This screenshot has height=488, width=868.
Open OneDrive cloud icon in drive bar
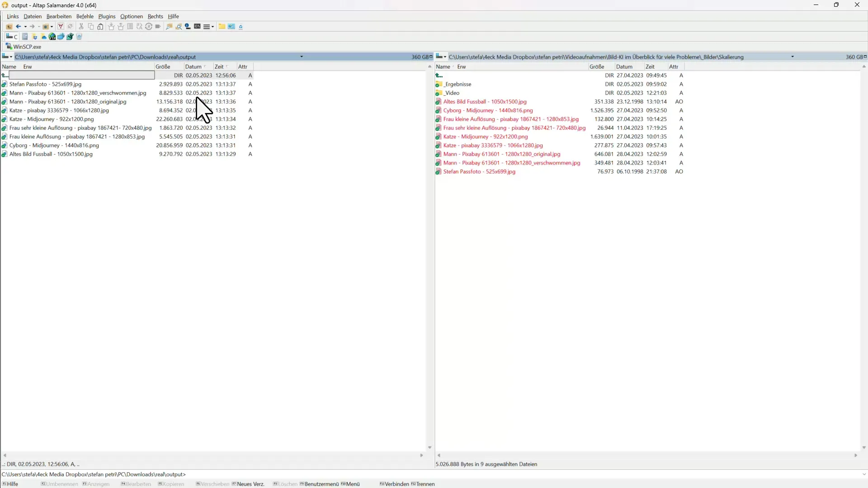point(44,37)
